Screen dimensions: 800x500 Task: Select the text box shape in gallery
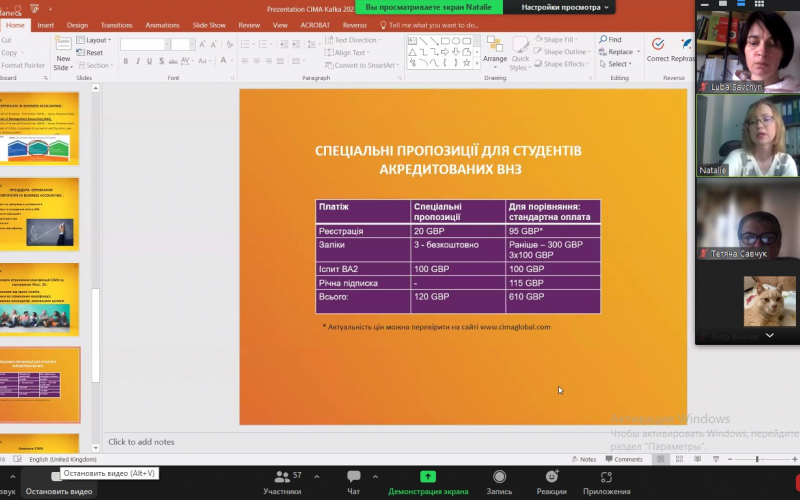click(x=412, y=41)
